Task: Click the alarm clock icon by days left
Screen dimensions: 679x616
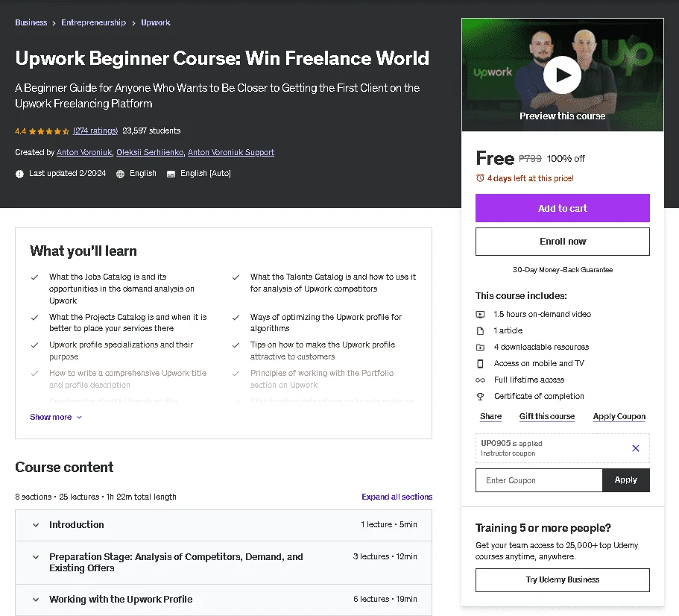Action: click(x=480, y=178)
